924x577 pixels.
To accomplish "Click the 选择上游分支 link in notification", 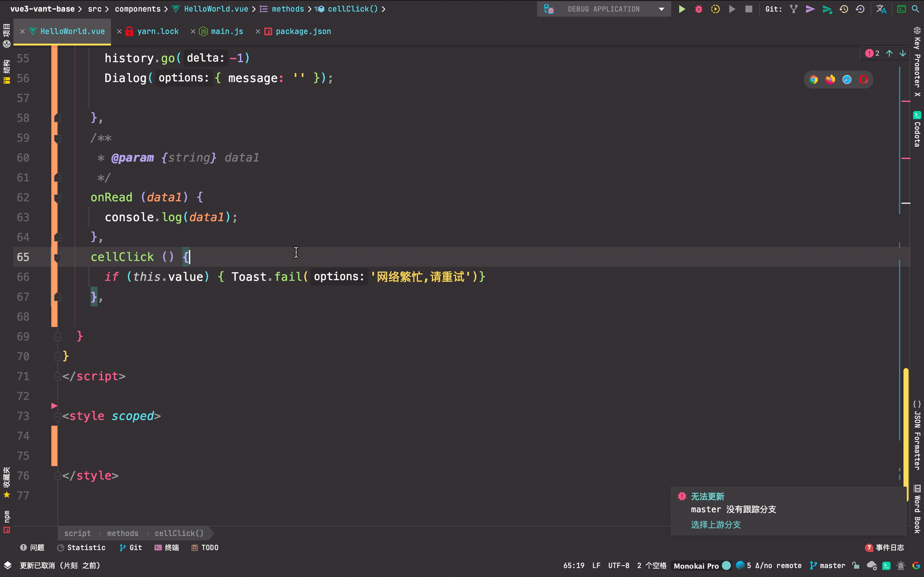I will coord(715,525).
